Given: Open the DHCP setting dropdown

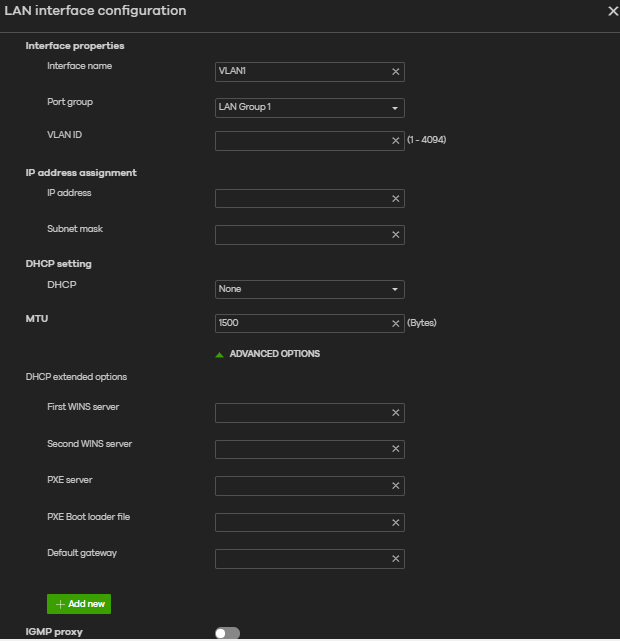Looking at the screenshot, I should pyautogui.click(x=310, y=289).
